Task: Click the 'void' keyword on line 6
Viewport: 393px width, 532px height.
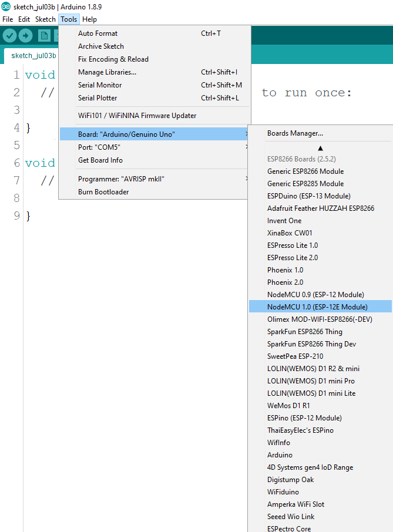Action: (40, 163)
